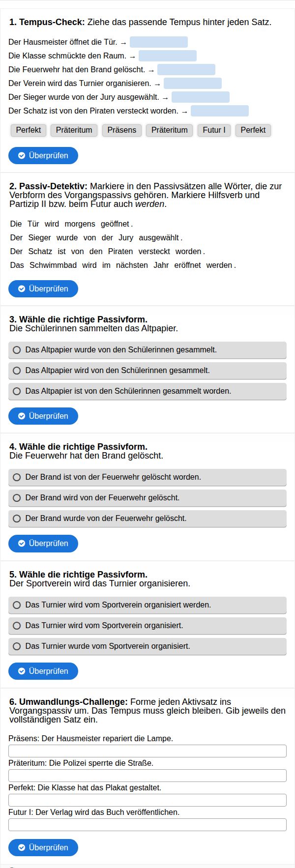The image size is (295, 868).
Task: Select 'Das Altpapier wurde von den Schülerinnen gesammelt'
Action: [147, 350]
